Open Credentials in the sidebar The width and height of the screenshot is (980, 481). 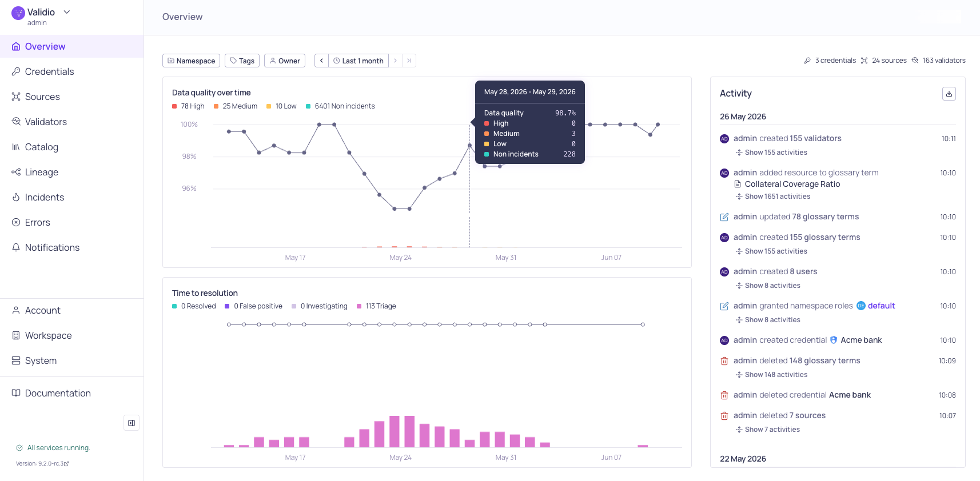tap(71, 71)
